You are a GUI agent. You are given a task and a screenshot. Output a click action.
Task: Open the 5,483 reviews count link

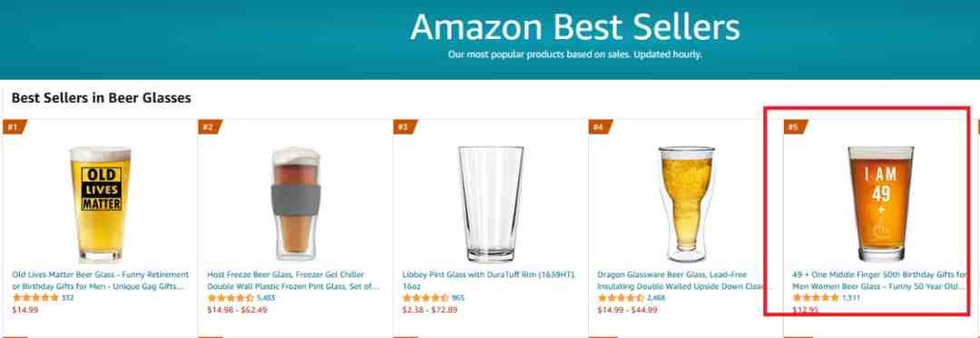click(x=266, y=298)
